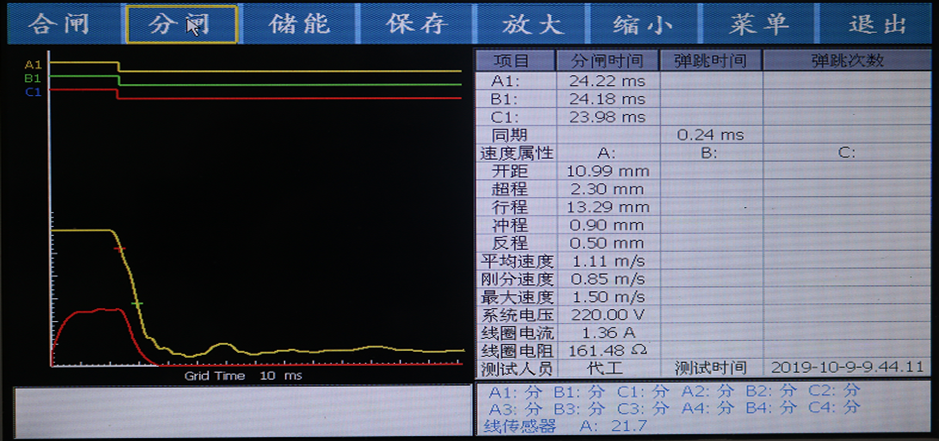Viewport: 940px width, 441px height.
Task: Select the 弹跳时间 column header
Action: click(710, 61)
